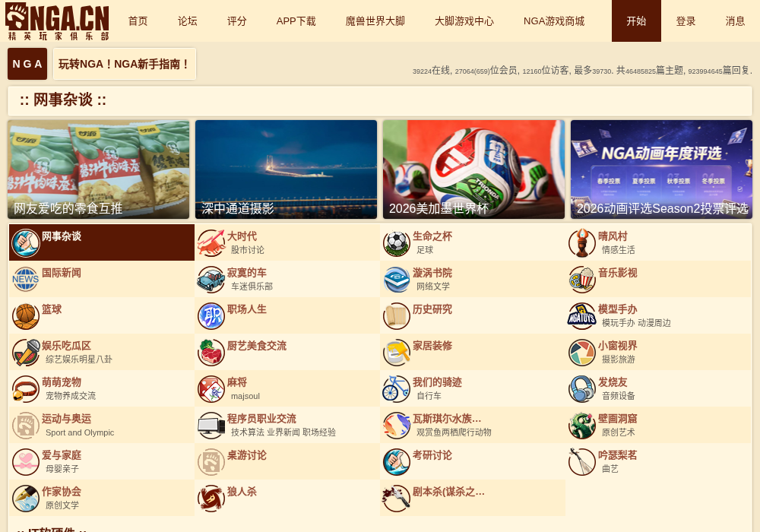Go to NGA游戏商城 in top navigation
Viewport: 760px width, 532px height.
(554, 21)
